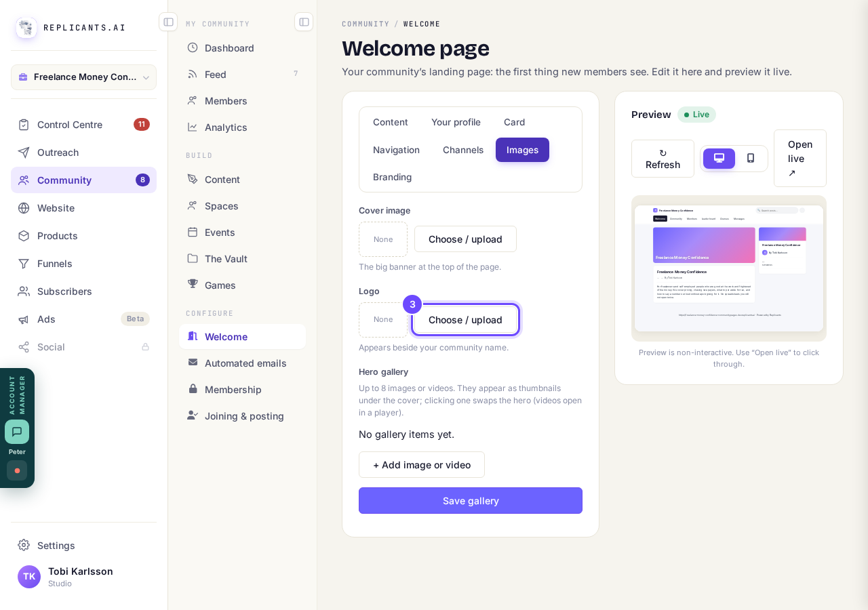The width and height of the screenshot is (868, 610).
Task: Expand the Freelance Money workspace dropdown
Action: (x=84, y=77)
